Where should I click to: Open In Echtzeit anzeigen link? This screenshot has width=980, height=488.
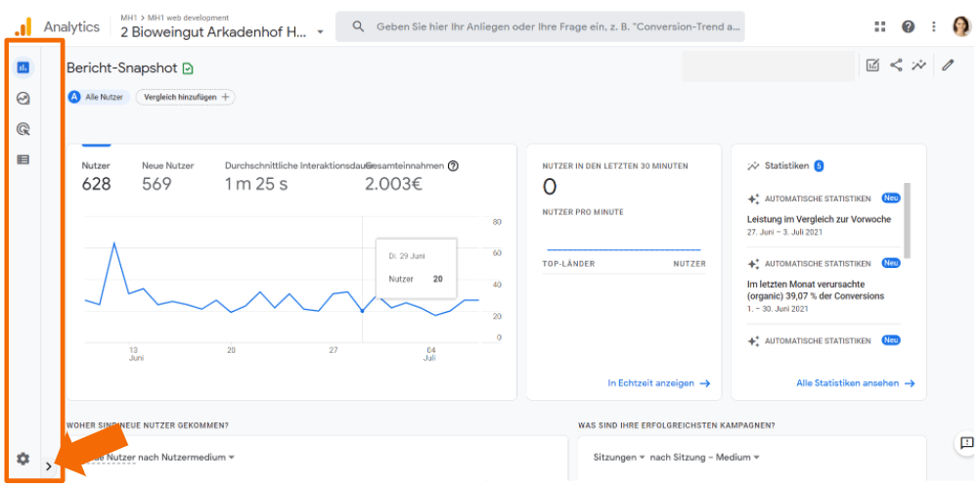coord(658,383)
